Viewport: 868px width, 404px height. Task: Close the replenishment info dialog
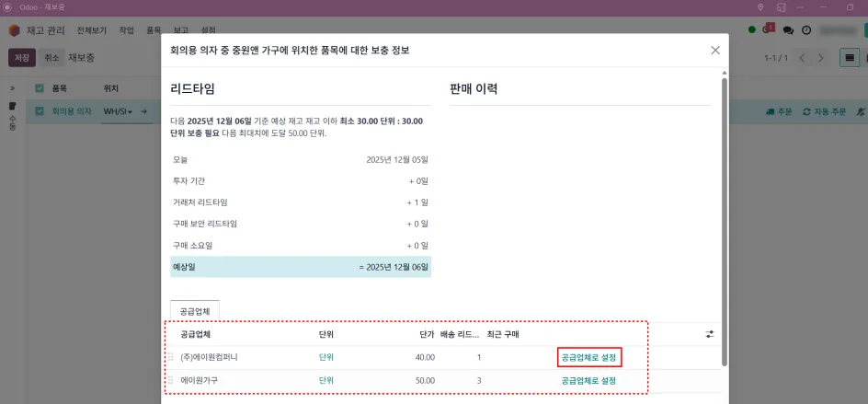(715, 51)
